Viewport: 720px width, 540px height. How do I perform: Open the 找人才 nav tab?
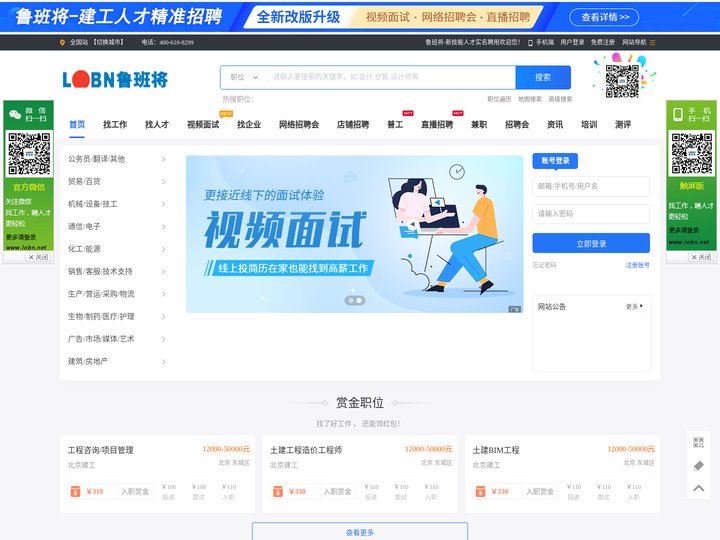157,124
